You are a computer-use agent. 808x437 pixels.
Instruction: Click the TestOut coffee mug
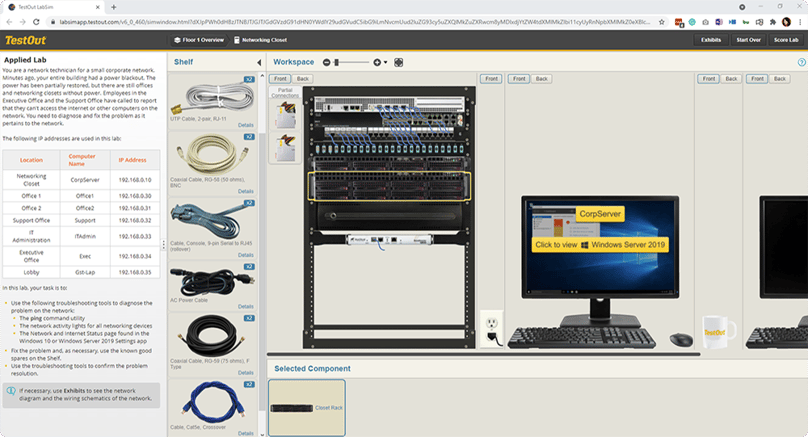pos(718,332)
